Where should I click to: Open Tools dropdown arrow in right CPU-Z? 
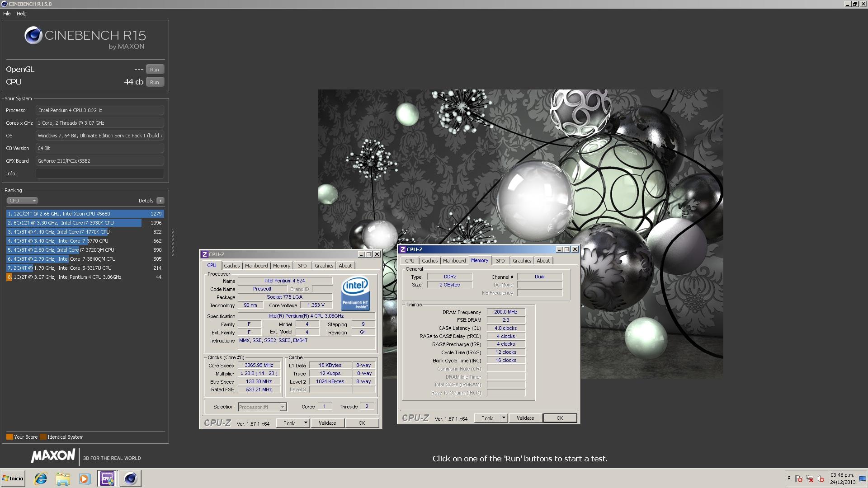[504, 418]
